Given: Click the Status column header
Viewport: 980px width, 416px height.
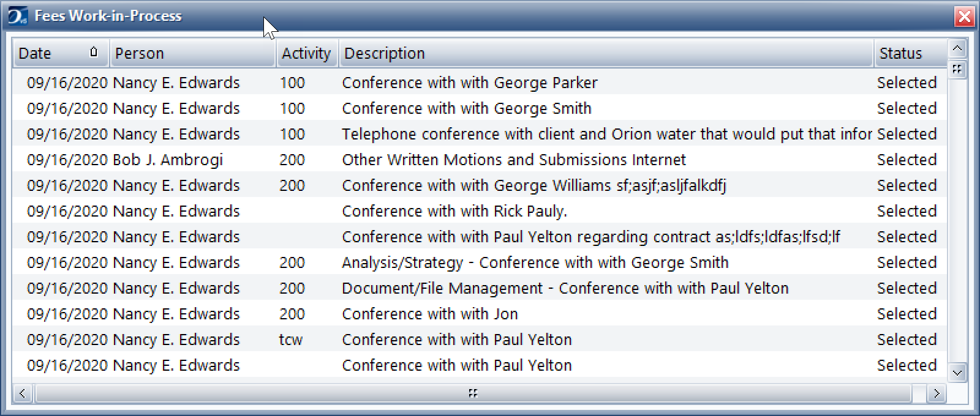Looking at the screenshot, I should pos(910,53).
